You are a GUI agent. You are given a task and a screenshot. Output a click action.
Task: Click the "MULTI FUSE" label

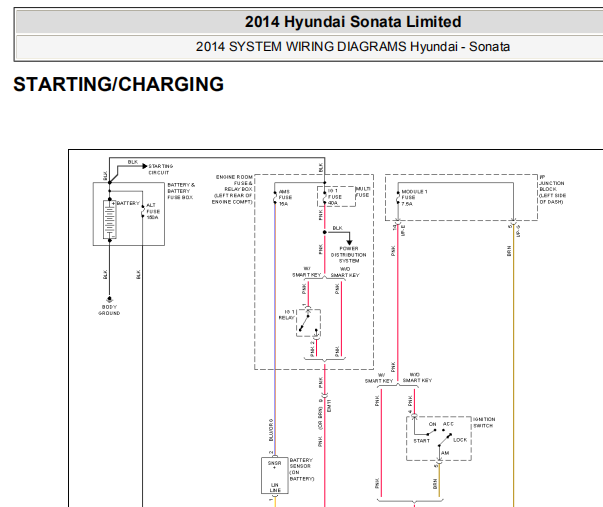[362, 192]
